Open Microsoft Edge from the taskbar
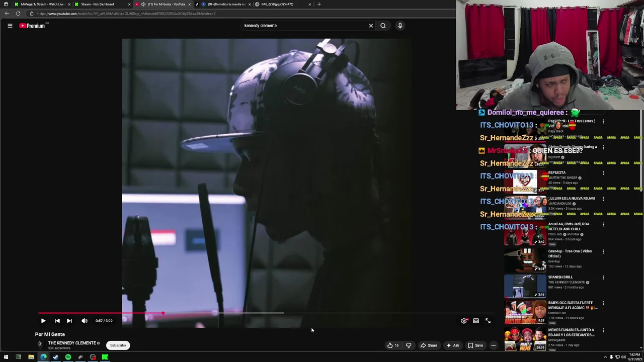 (43, 357)
